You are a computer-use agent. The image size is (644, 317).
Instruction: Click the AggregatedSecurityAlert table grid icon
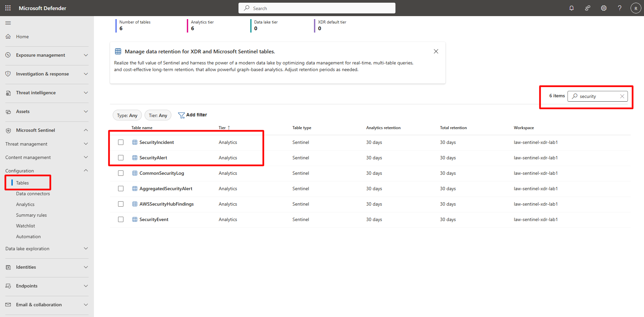tap(135, 189)
